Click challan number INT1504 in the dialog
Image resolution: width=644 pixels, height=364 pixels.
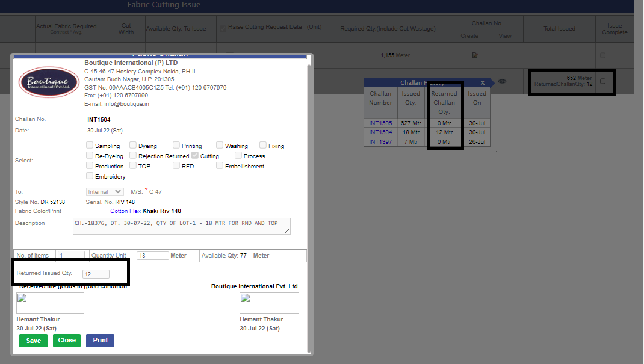[99, 119]
